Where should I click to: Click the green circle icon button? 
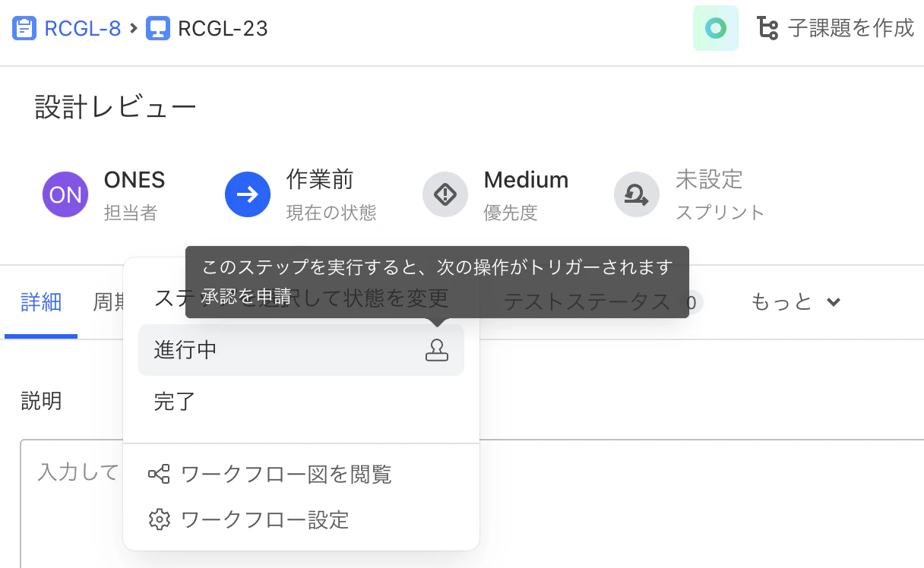point(716,28)
